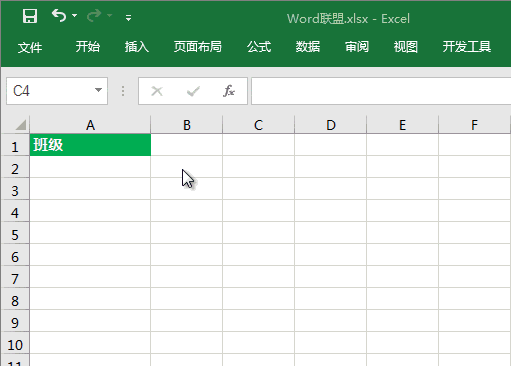Image resolution: width=511 pixels, height=366 pixels.
Task: Click the Save icon in quick access toolbar
Action: coord(30,16)
